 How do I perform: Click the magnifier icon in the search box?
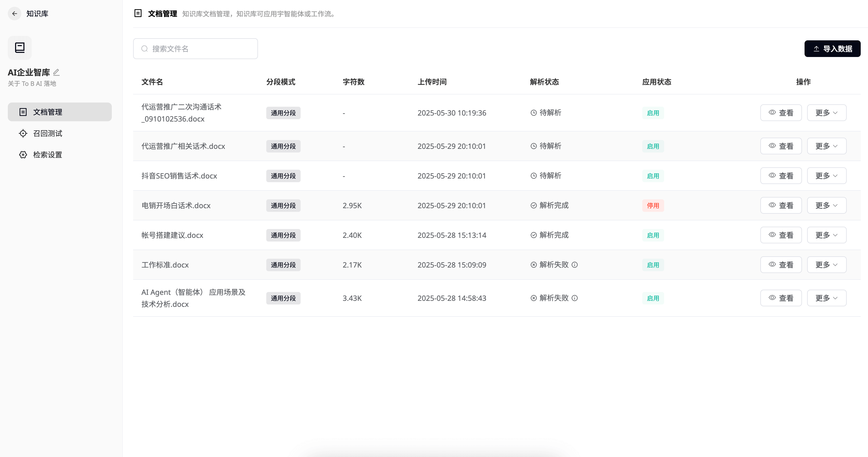click(145, 49)
